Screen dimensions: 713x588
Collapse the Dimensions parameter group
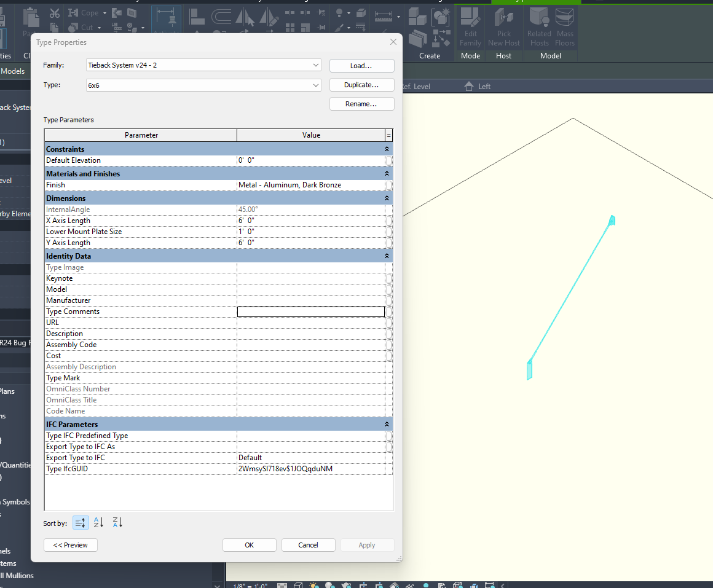(387, 198)
